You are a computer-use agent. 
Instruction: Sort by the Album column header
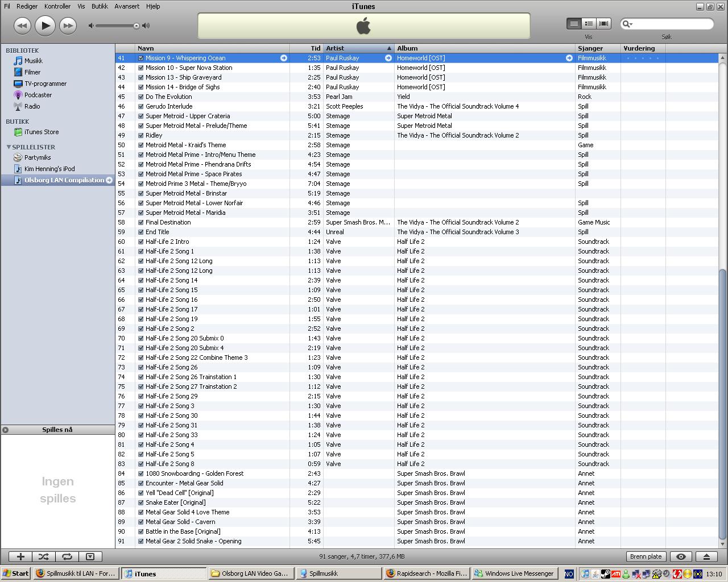point(485,48)
